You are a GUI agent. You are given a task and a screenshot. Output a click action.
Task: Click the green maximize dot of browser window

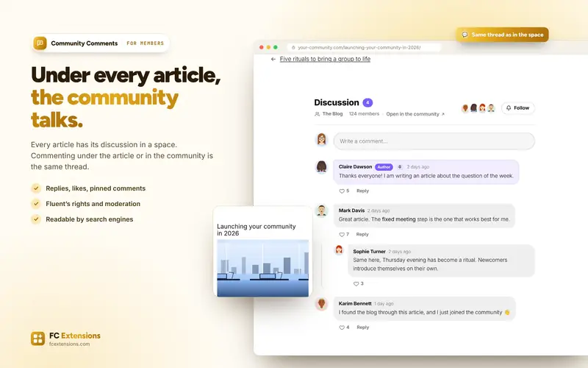[x=276, y=47]
